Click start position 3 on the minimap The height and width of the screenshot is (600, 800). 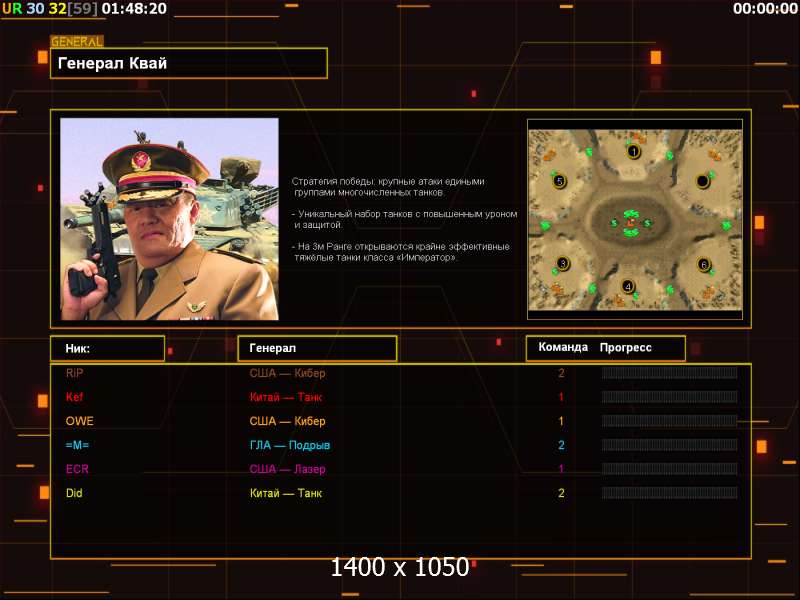563,264
